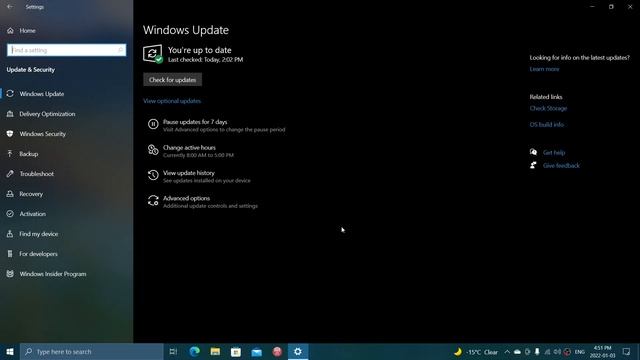This screenshot has height=360, width=640.
Task: Switch ENG input language indicator
Action: pos(580,352)
